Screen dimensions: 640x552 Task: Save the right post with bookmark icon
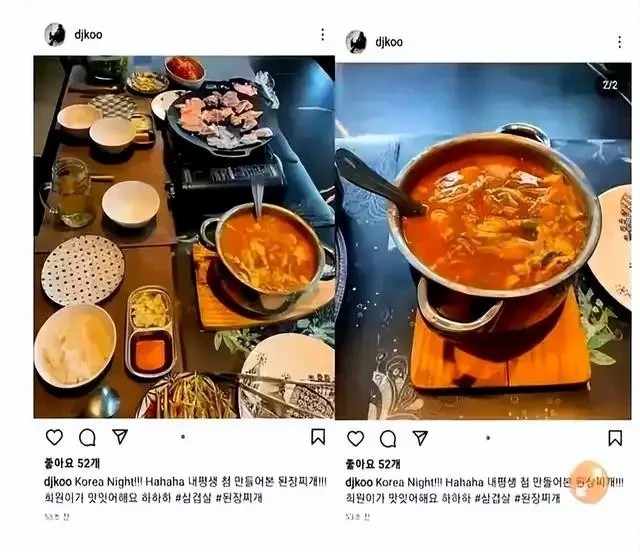pyautogui.click(x=615, y=438)
